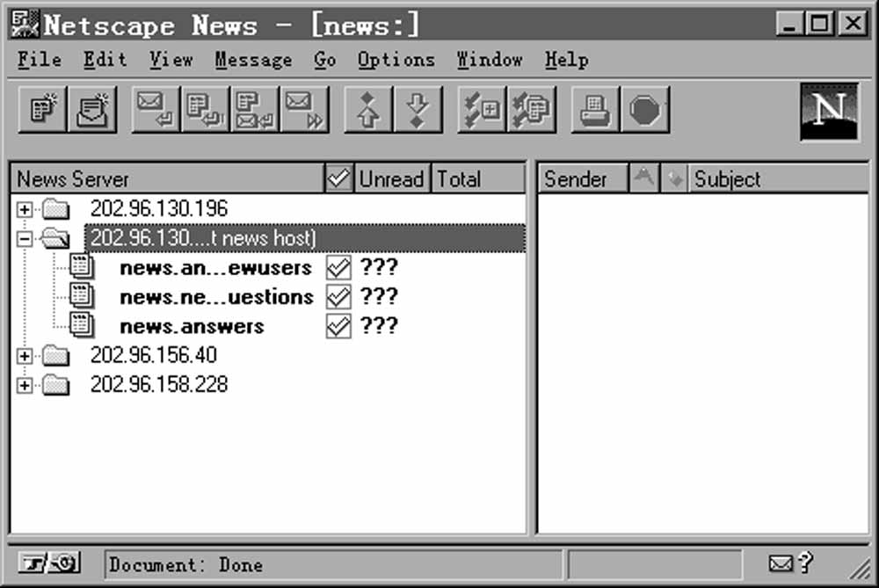Screen dimensions: 879x588
Task: Click the ??? unread count for news.answers
Action: pyautogui.click(x=379, y=326)
